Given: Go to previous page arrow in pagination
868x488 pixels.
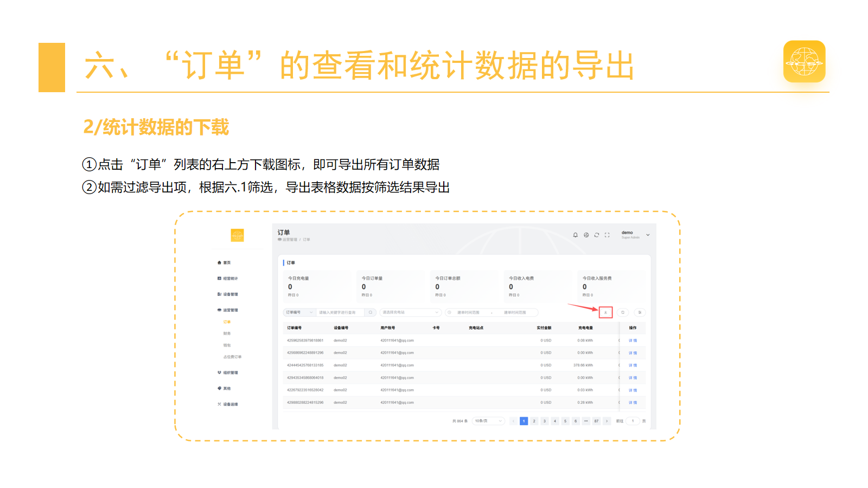Looking at the screenshot, I should (x=513, y=421).
